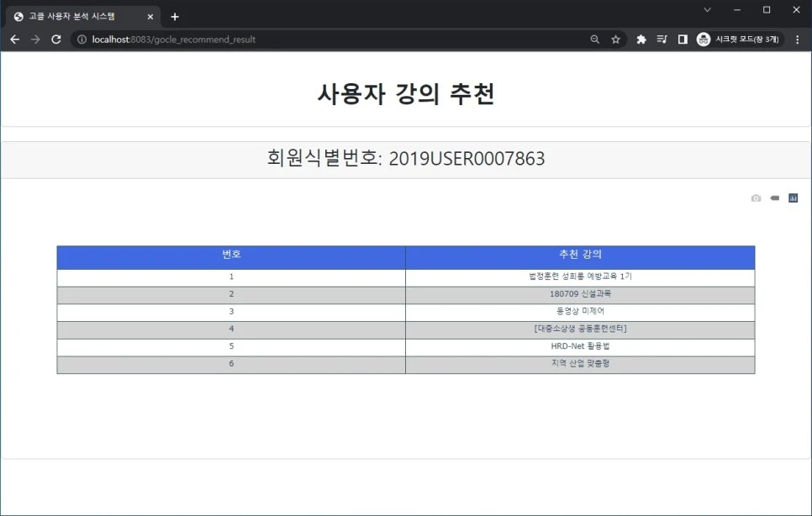Open the Extensions puzzle icon
The height and width of the screenshot is (516, 812).
(641, 39)
